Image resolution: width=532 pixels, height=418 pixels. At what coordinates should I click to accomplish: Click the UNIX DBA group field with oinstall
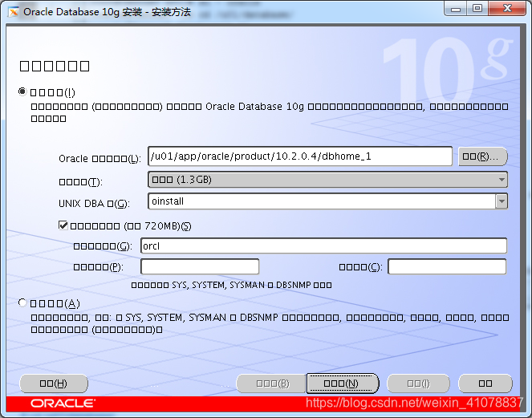pyautogui.click(x=322, y=201)
